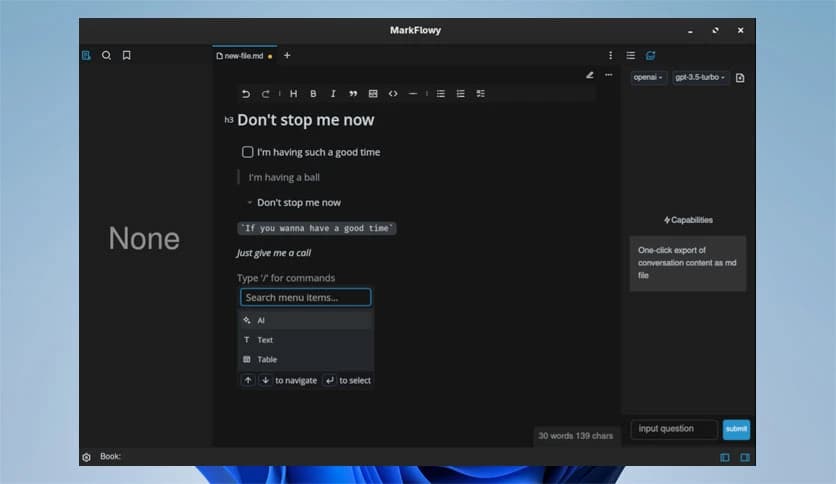Check the "I'm having such a good time" checkbox
Screen dimensions: 836x484
point(247,152)
